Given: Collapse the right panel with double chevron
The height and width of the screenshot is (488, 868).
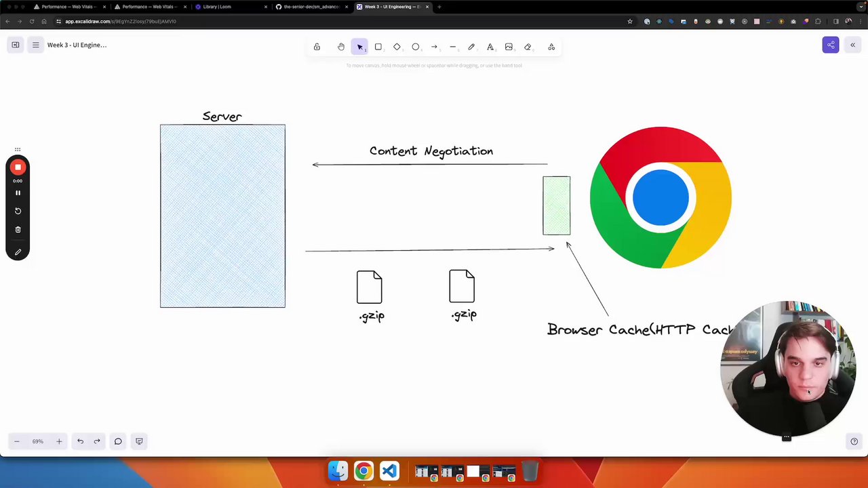Looking at the screenshot, I should pyautogui.click(x=852, y=45).
